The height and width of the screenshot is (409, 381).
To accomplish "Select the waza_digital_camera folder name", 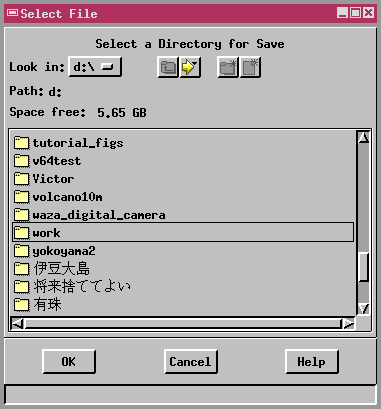I will coord(99,215).
